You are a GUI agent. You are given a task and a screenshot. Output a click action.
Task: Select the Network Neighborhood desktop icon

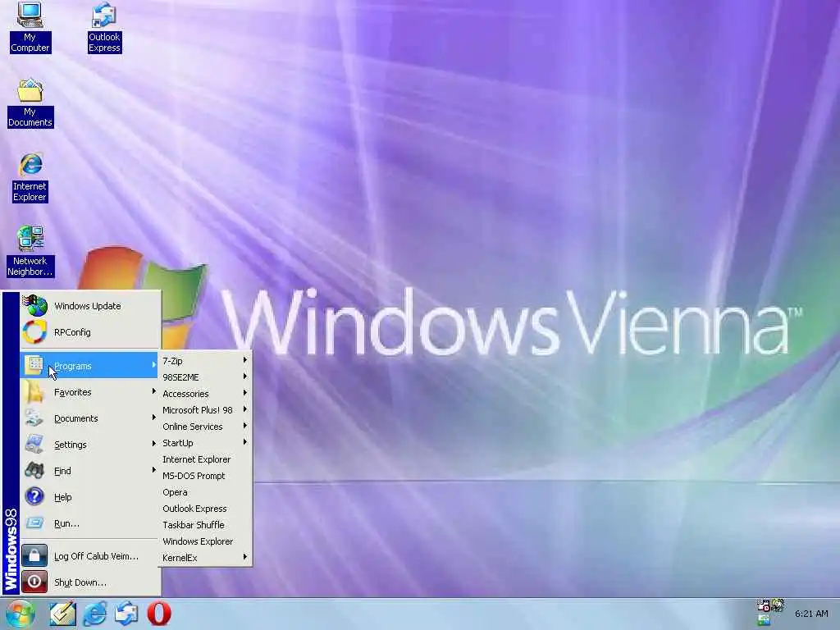coord(30,251)
